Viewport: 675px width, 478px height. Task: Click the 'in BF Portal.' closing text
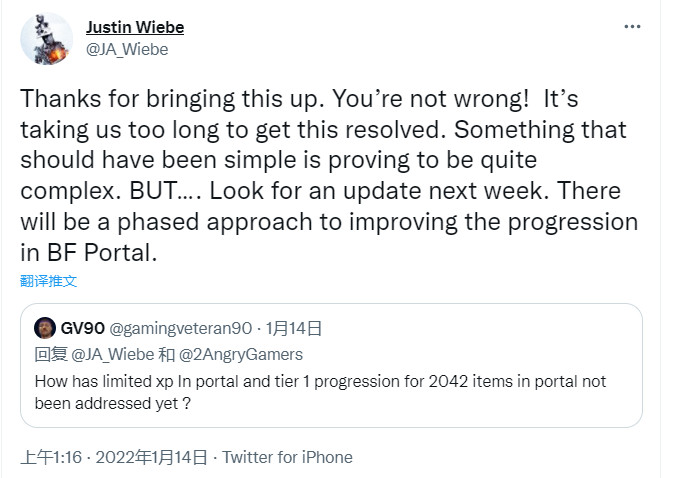click(x=90, y=254)
